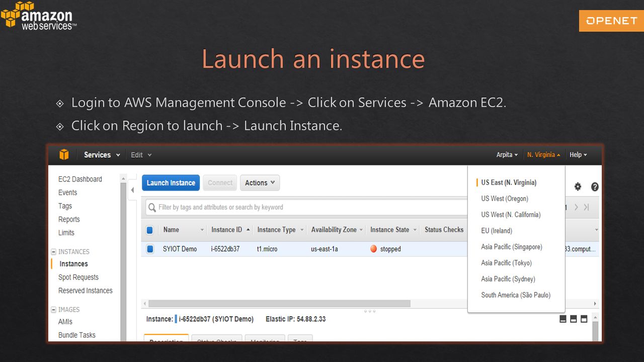Viewport: 644px width, 362px height.
Task: Open Reserved Instances in sidebar
Action: (x=85, y=291)
